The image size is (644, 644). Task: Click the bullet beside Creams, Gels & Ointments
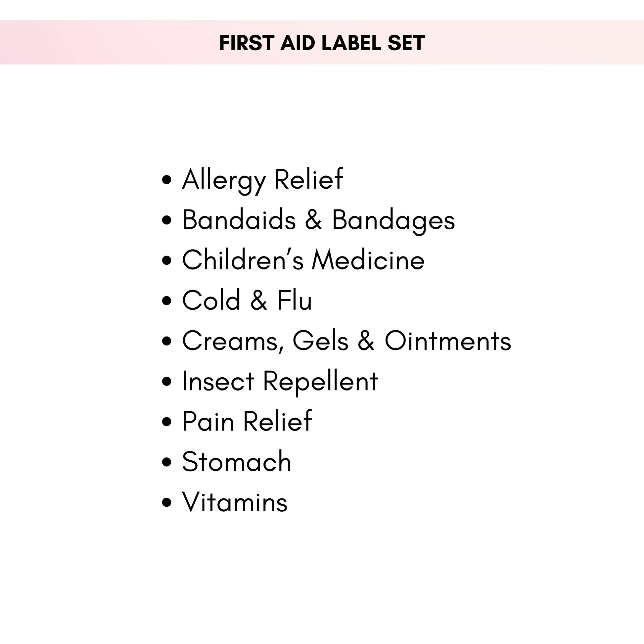click(166, 341)
